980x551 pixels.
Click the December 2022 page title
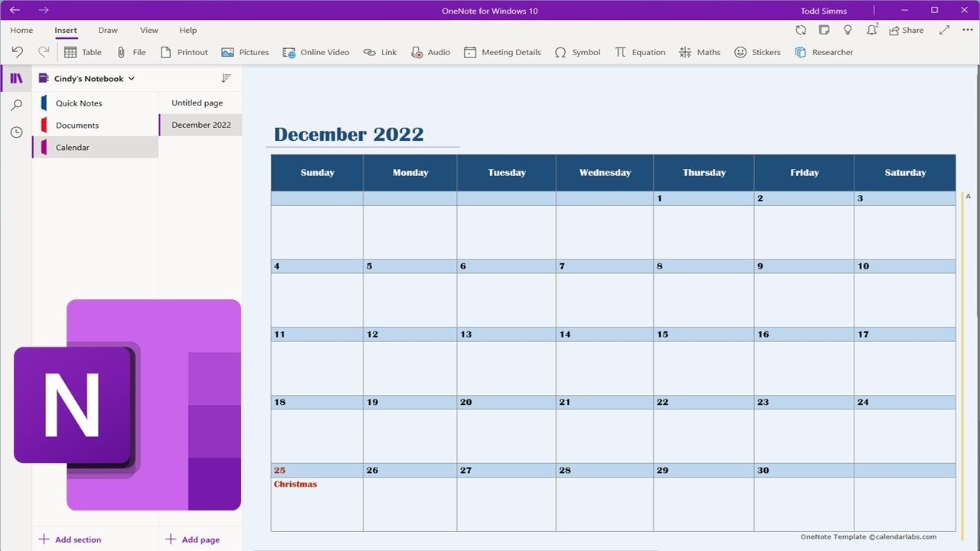coord(348,135)
